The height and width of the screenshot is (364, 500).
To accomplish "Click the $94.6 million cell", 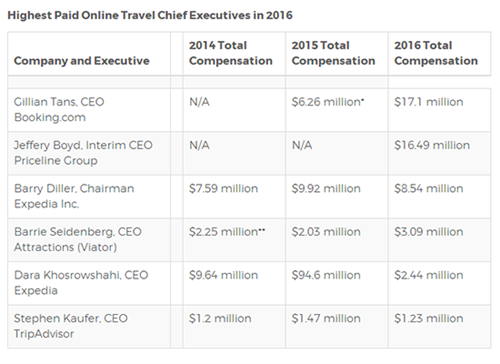I will [337, 283].
